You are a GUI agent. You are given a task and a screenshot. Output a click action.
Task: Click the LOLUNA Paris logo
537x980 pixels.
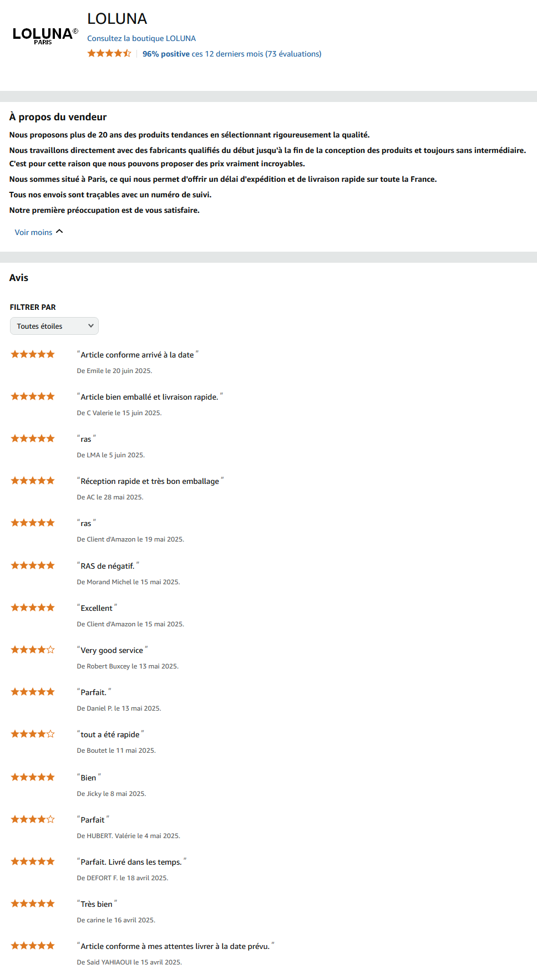(x=45, y=36)
